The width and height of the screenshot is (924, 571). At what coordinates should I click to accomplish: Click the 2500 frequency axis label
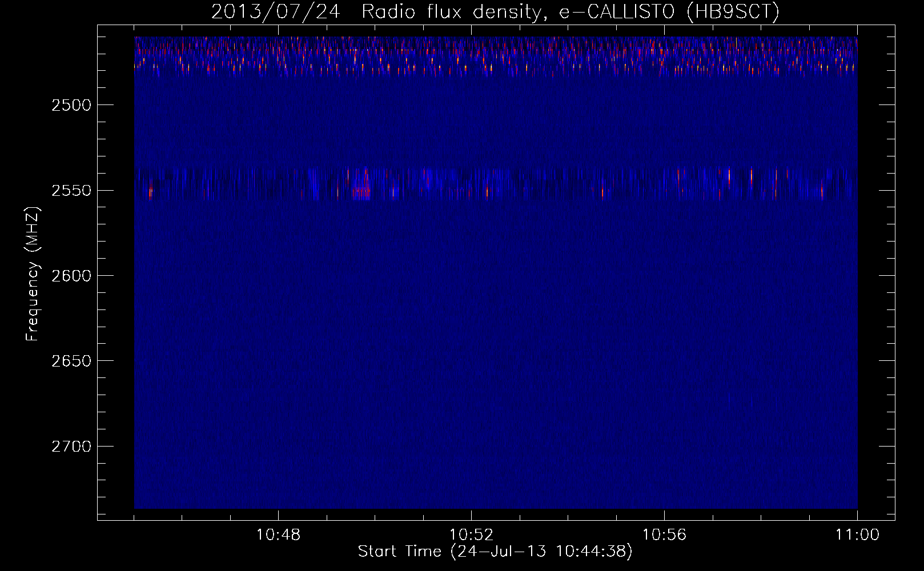[x=71, y=105]
